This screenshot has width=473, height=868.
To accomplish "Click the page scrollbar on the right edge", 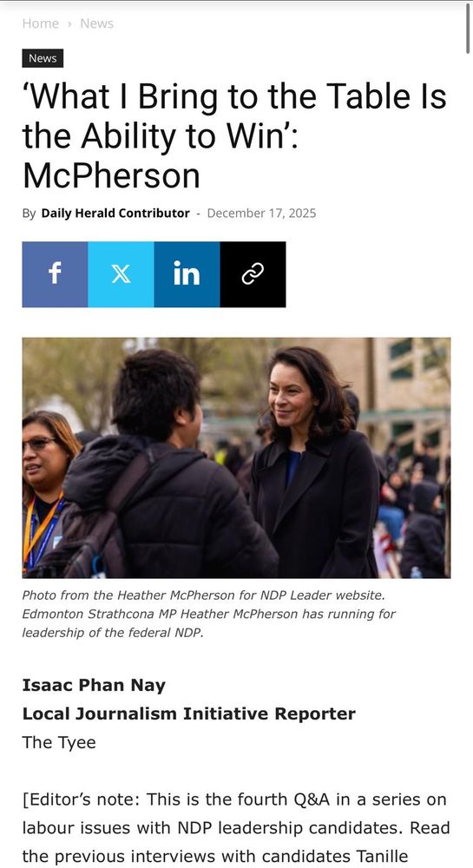I will pyautogui.click(x=468, y=29).
